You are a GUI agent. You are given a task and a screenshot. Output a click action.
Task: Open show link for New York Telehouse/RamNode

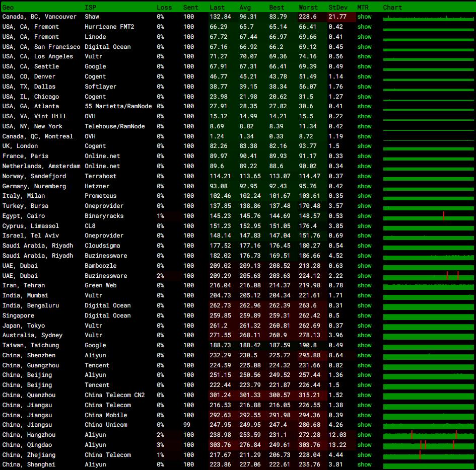[x=364, y=126]
